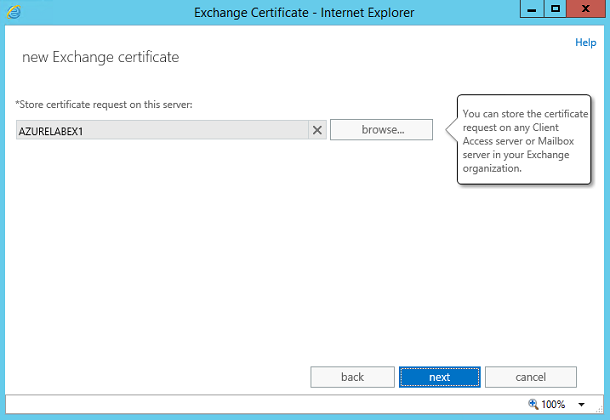Open the Help link

click(x=585, y=42)
